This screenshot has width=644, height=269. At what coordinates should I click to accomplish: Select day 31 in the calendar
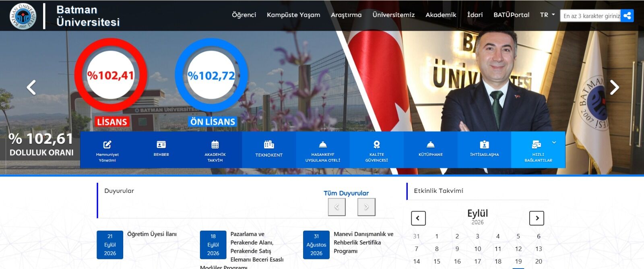pos(417,236)
